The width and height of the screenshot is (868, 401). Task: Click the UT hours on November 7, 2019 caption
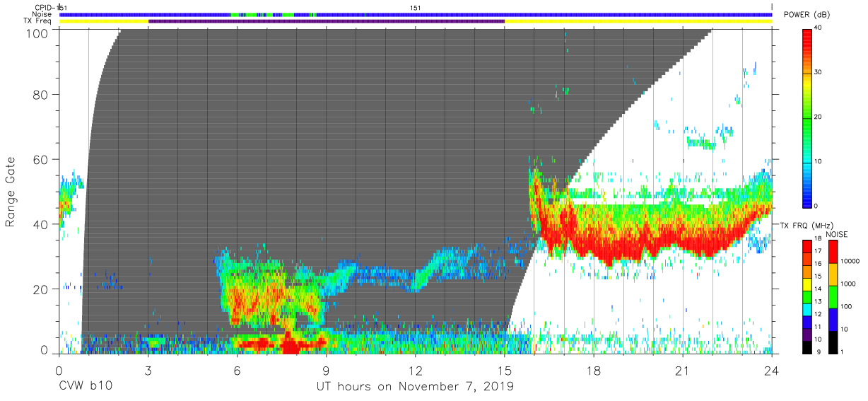tap(416, 387)
